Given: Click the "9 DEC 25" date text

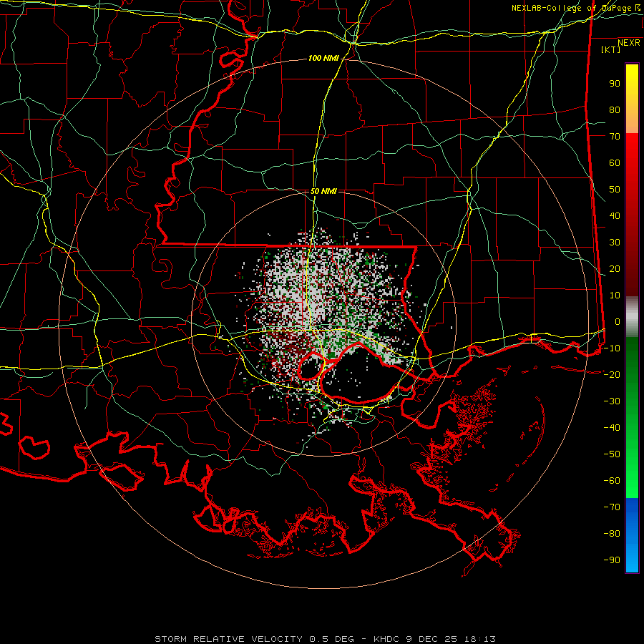Looking at the screenshot, I should 432,639.
